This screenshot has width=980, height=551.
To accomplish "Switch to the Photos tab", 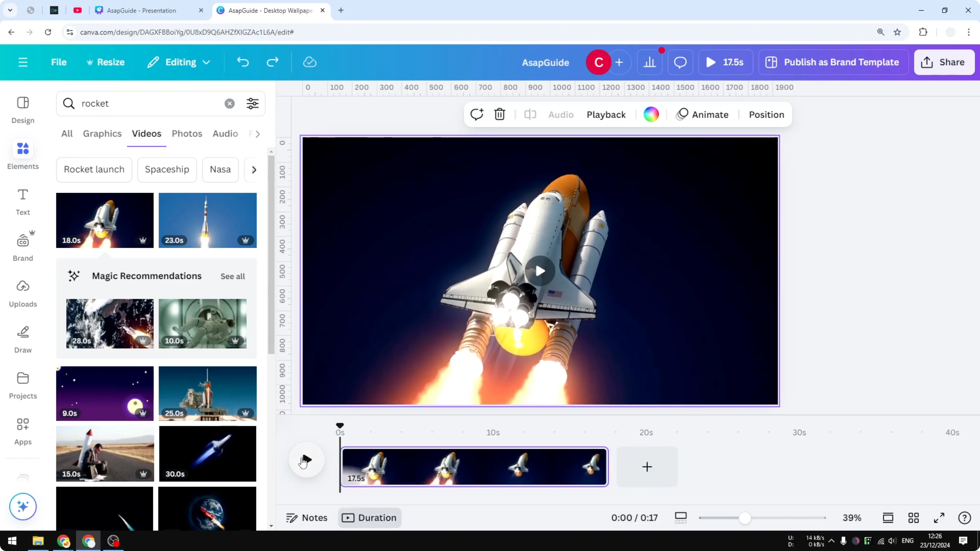I will point(187,133).
